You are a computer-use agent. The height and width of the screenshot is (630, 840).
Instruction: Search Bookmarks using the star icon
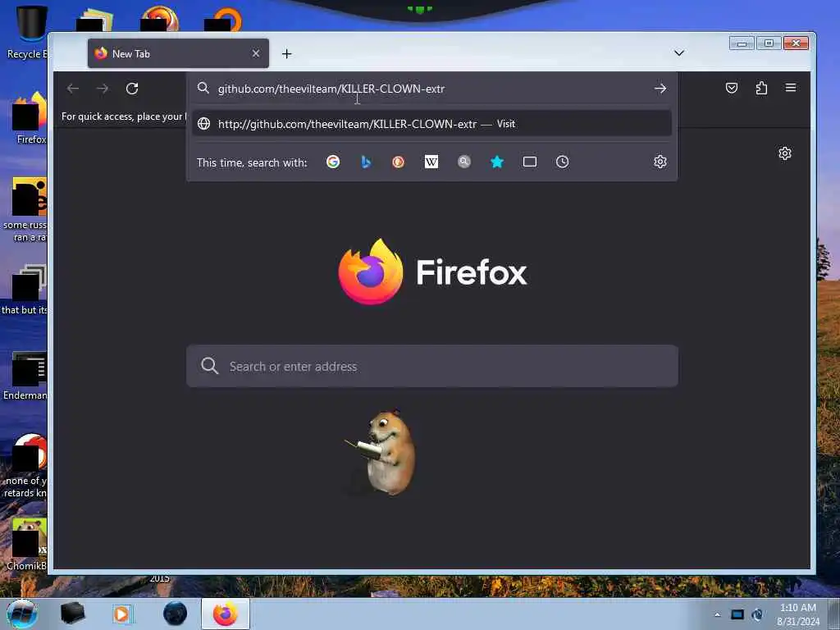click(x=497, y=162)
